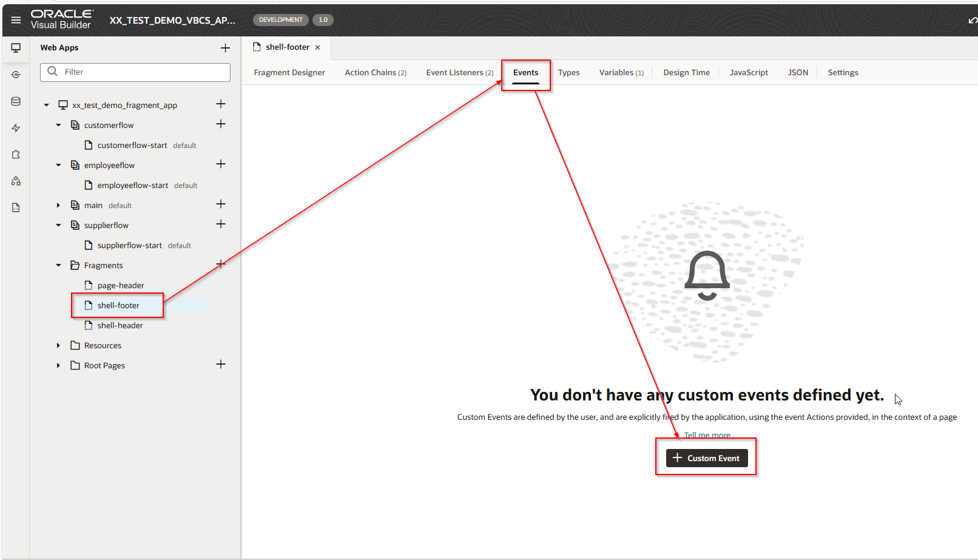
Task: Click the Custom Event button
Action: click(706, 457)
